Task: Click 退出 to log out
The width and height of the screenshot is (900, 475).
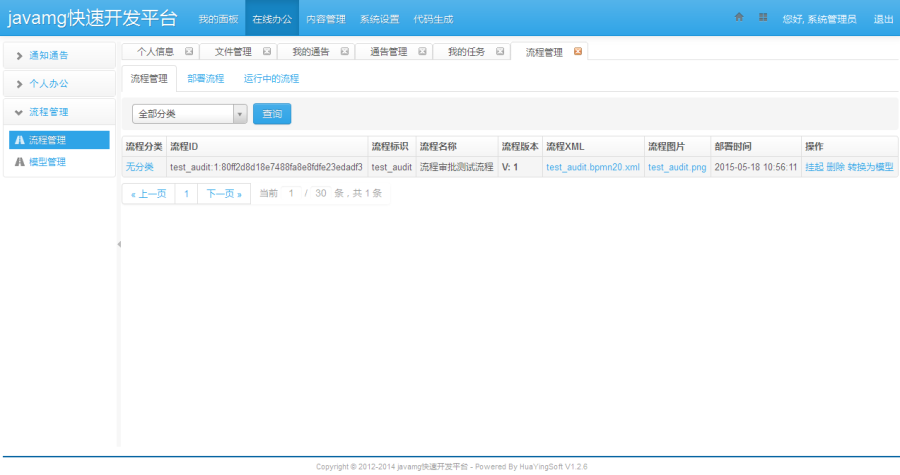Action: (x=883, y=19)
